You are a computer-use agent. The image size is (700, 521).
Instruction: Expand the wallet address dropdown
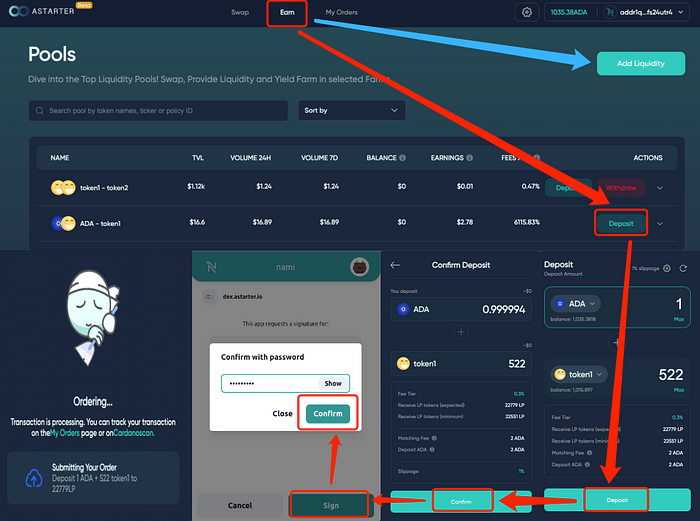(x=680, y=12)
